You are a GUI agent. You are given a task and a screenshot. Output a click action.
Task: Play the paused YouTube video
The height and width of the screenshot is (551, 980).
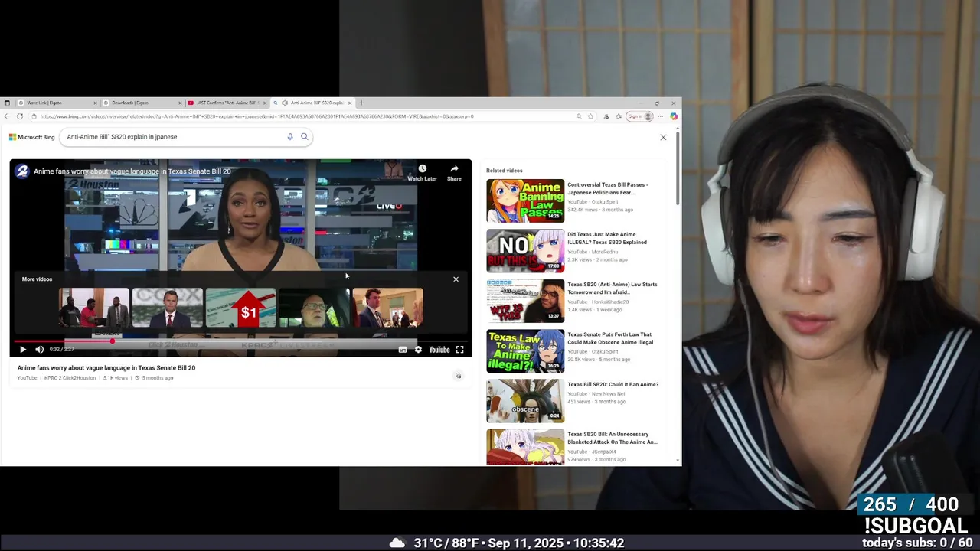pyautogui.click(x=22, y=350)
